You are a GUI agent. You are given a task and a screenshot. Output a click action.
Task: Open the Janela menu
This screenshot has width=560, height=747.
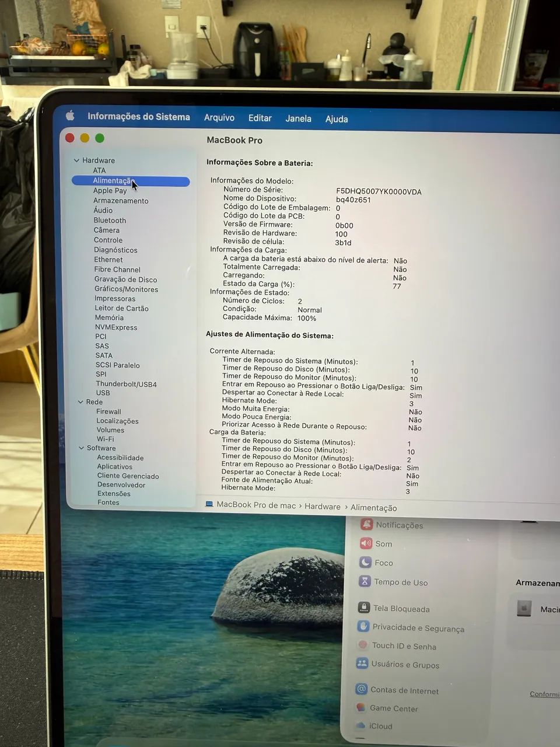[x=298, y=118]
